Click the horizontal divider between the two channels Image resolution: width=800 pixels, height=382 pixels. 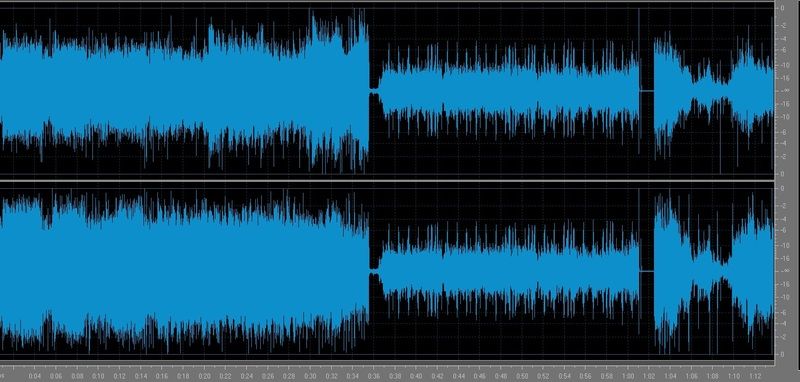[x=388, y=181]
